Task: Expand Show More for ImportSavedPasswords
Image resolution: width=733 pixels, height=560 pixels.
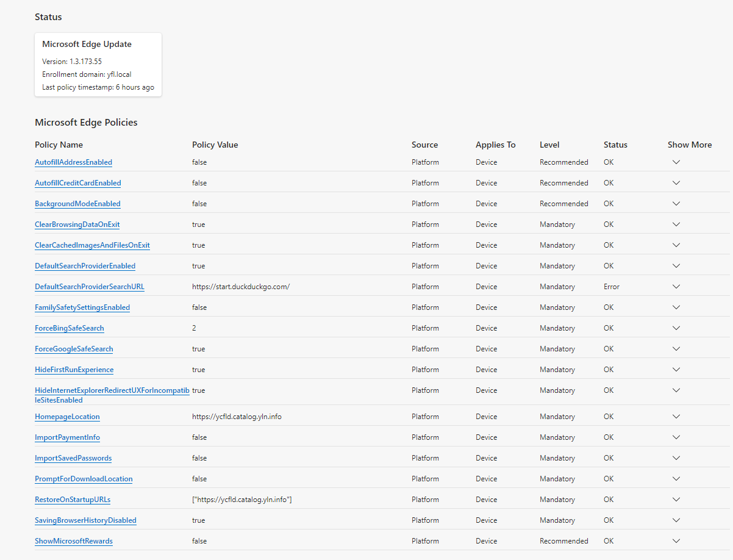Action: [676, 458]
